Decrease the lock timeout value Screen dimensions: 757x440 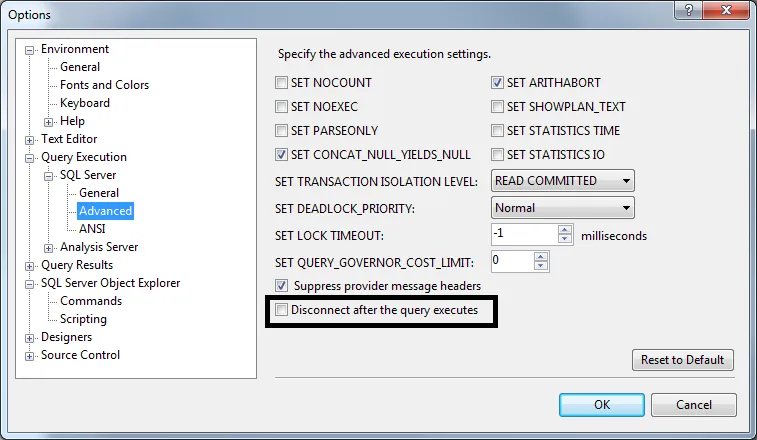click(565, 239)
